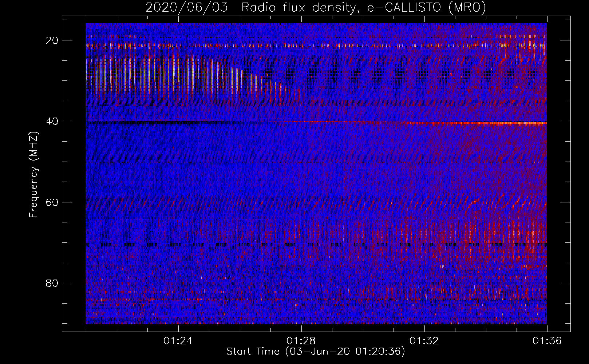This screenshot has width=589, height=364.
Task: Click the 'Frequency (MHZ)' axis label
Action: [33, 175]
